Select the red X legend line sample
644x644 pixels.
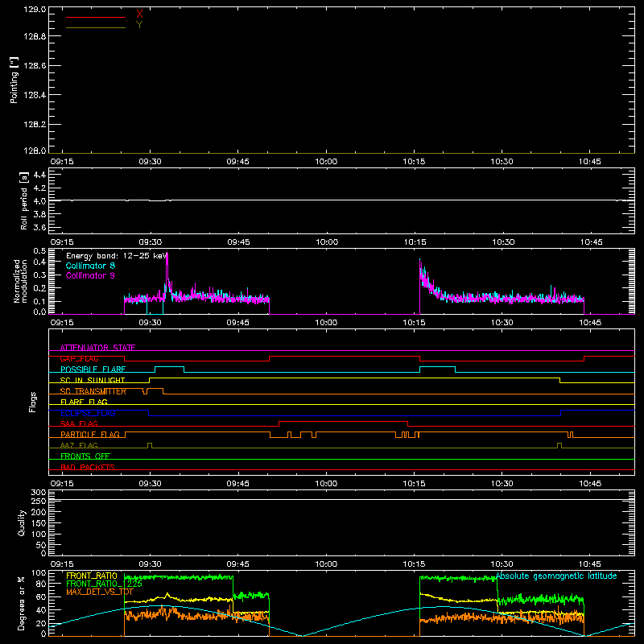pyautogui.click(x=96, y=17)
